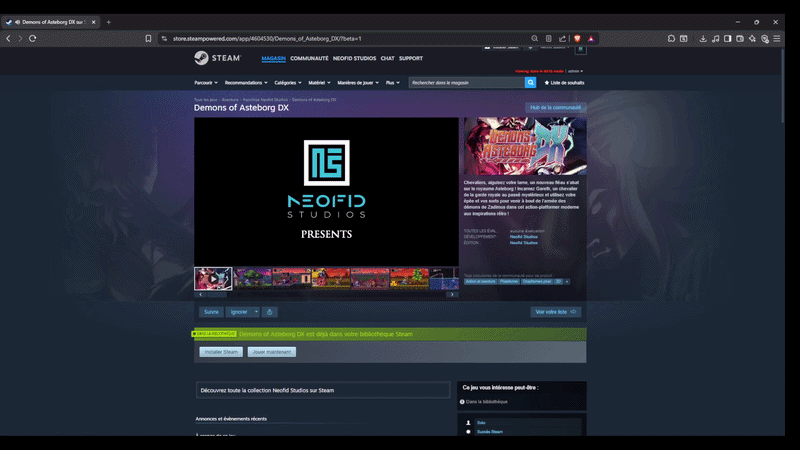Expand the Manières de jouer dropdown

pyautogui.click(x=358, y=83)
